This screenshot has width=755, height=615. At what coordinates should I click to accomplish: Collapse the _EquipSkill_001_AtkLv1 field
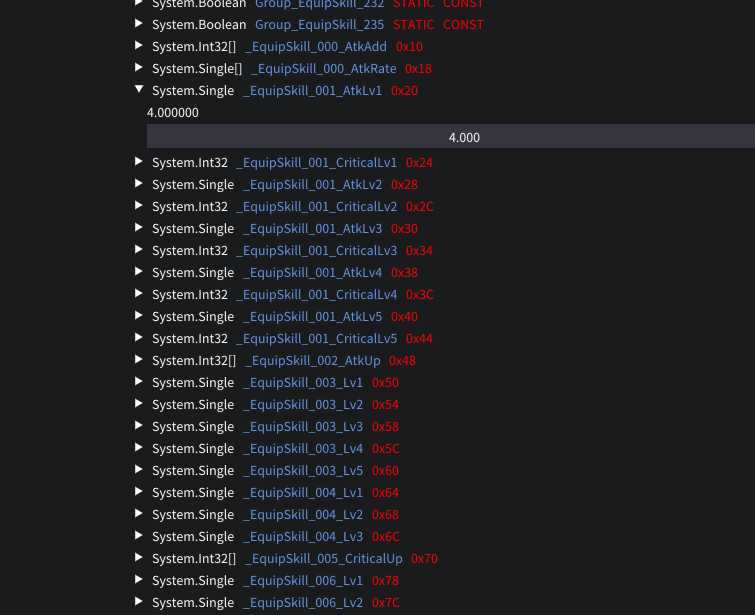point(139,90)
